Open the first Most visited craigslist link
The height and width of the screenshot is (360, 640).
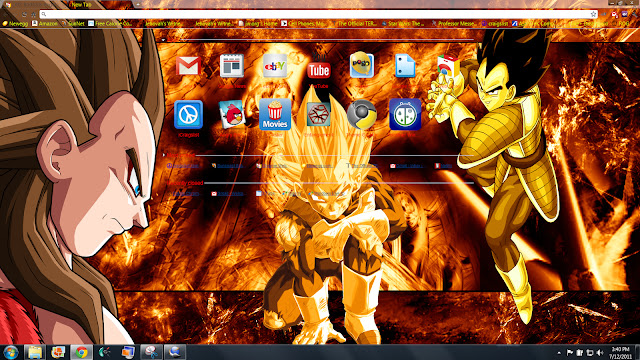(183, 166)
